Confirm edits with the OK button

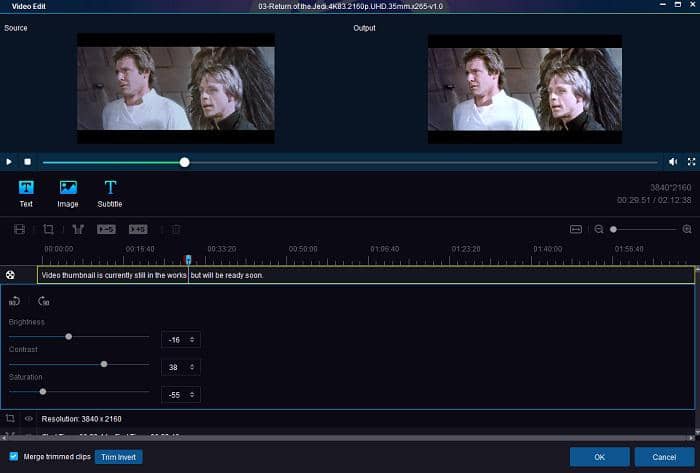pos(600,457)
